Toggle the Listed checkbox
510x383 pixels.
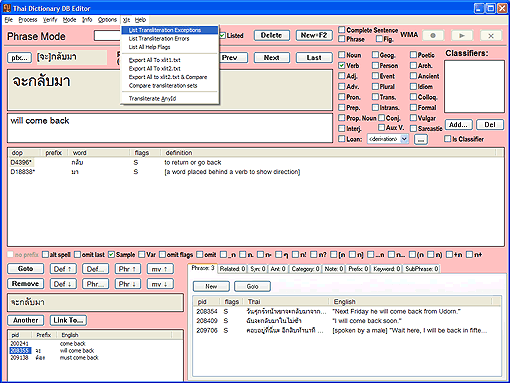(x=222, y=35)
